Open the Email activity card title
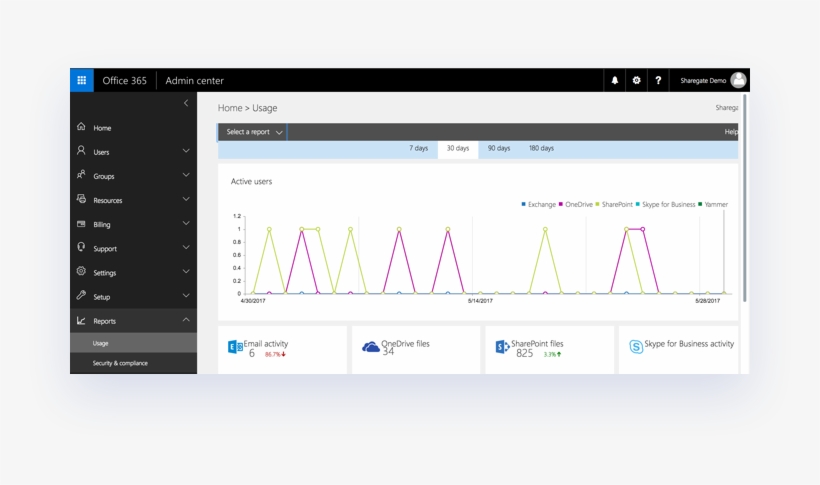Screen dimensions: 820x485 pyautogui.click(x=266, y=344)
